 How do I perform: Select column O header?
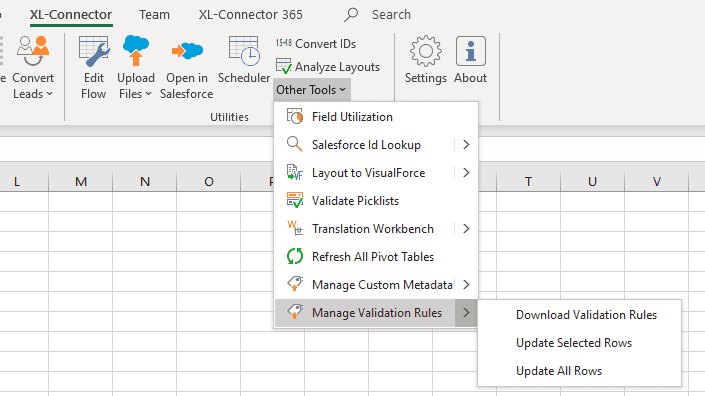pos(209,182)
